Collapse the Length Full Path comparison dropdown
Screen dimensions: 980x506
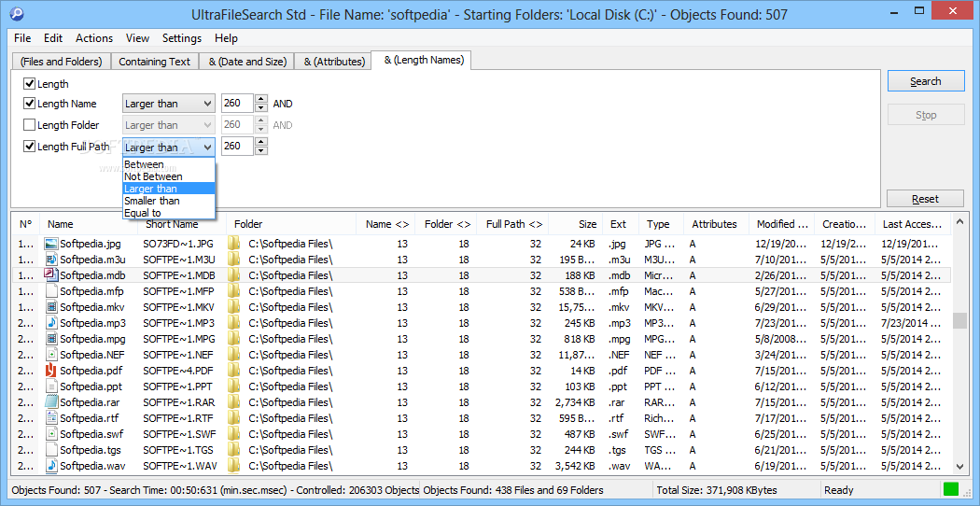(169, 147)
